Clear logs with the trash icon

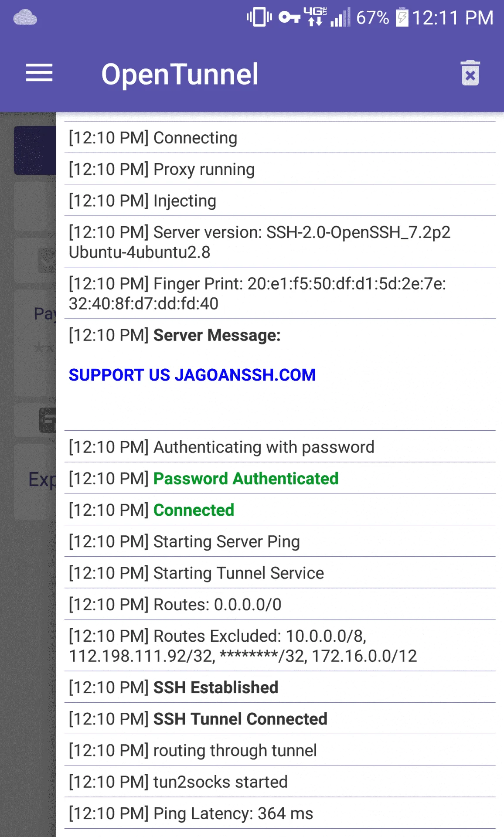point(470,73)
